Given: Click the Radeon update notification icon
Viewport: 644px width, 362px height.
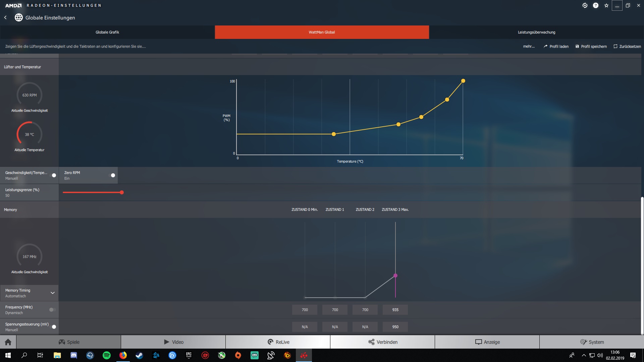Looking at the screenshot, I should [585, 5].
